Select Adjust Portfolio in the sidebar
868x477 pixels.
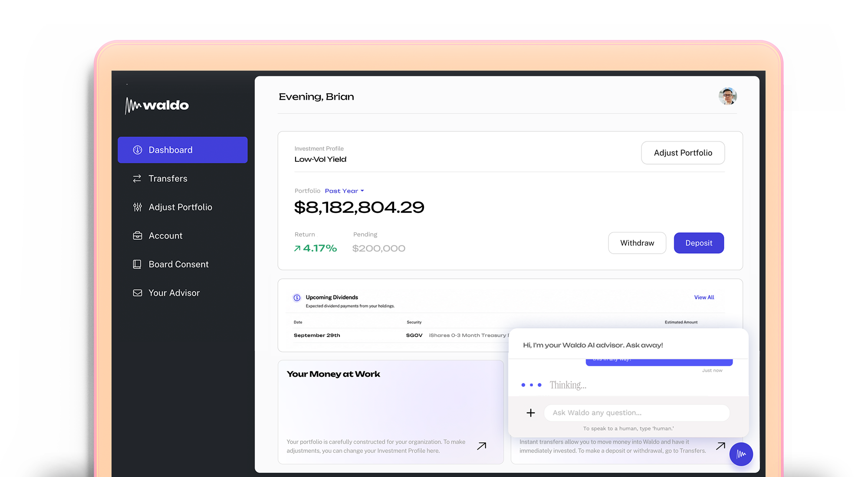[183, 207]
